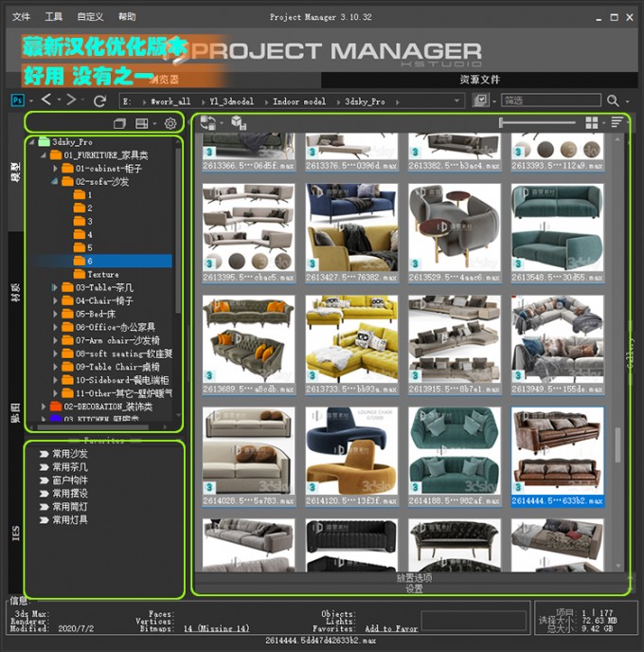Collapse the 3dsky_Pro root folder
This screenshot has width=644, height=652.
coord(31,142)
